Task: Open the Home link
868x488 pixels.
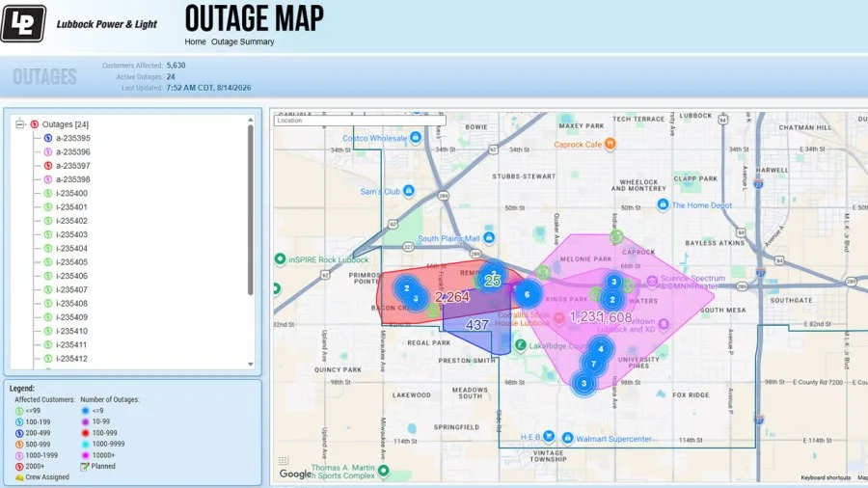Action: (x=195, y=41)
